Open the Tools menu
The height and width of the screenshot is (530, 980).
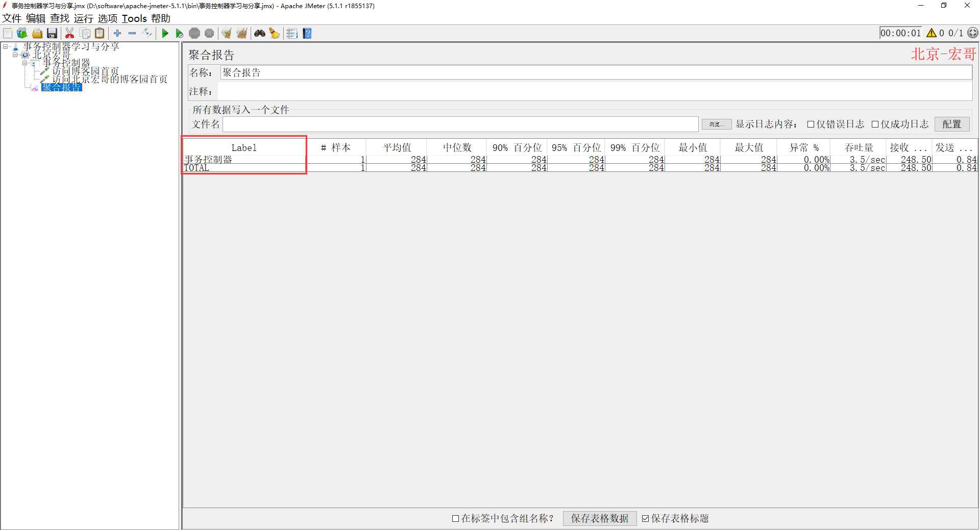click(134, 18)
